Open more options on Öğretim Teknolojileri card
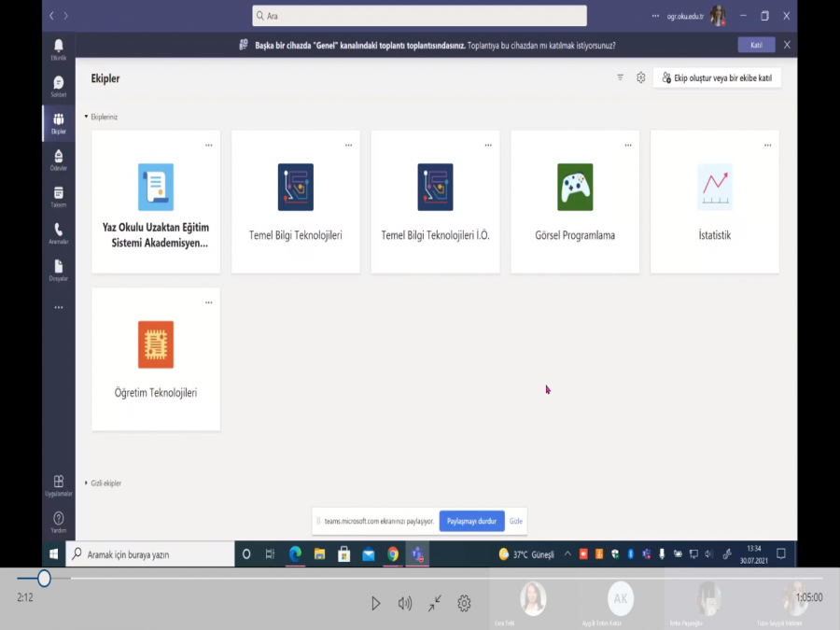 click(x=208, y=302)
